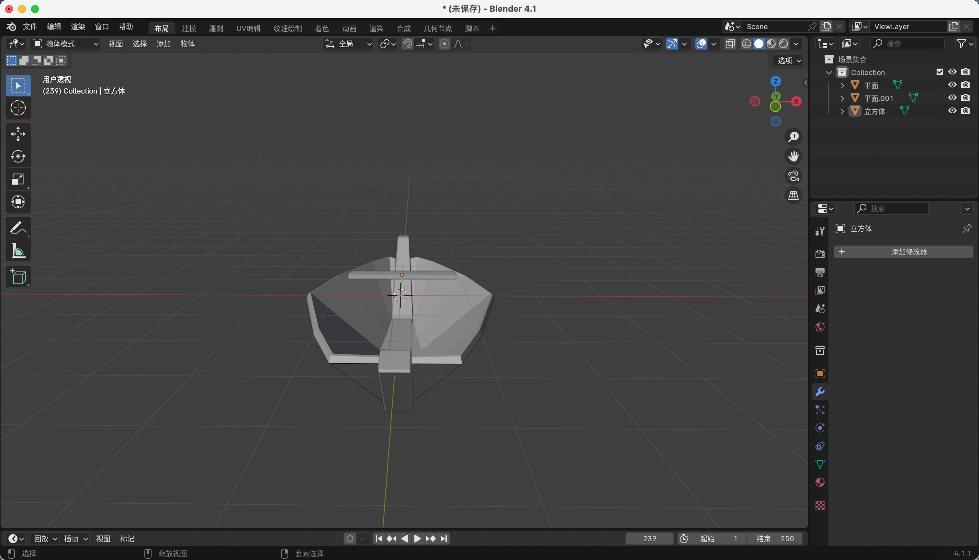Choose the Annotate pencil tool
This screenshot has height=560, width=979.
point(18,228)
